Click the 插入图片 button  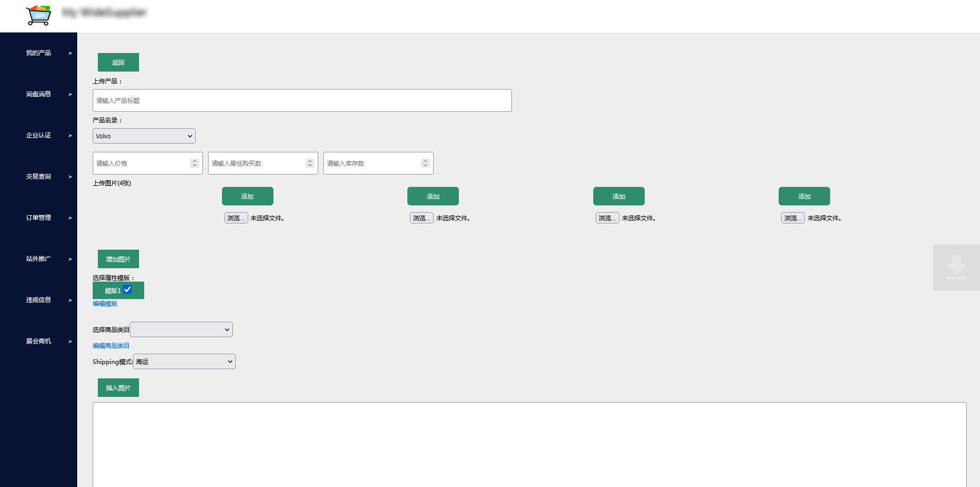pos(118,388)
